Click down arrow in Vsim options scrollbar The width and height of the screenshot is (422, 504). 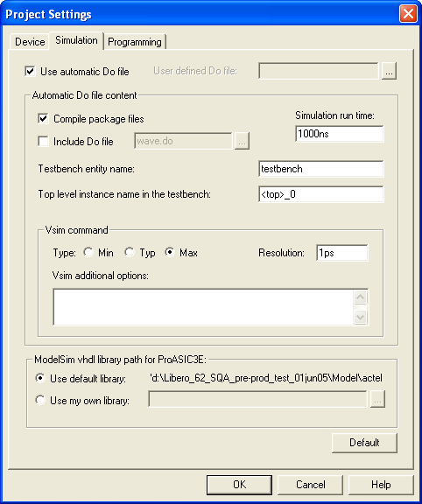(360, 318)
